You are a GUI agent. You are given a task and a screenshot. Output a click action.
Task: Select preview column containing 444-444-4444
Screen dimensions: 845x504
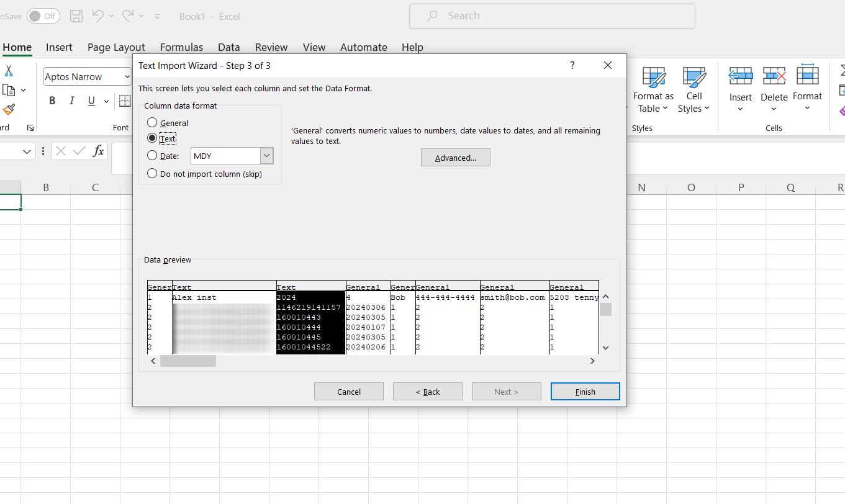tap(448, 317)
